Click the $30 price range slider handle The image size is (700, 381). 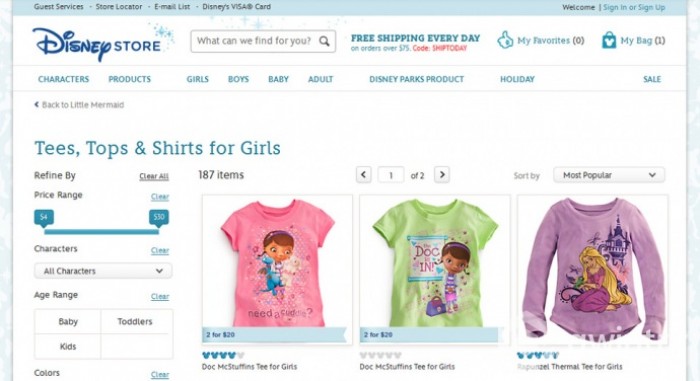[159, 218]
